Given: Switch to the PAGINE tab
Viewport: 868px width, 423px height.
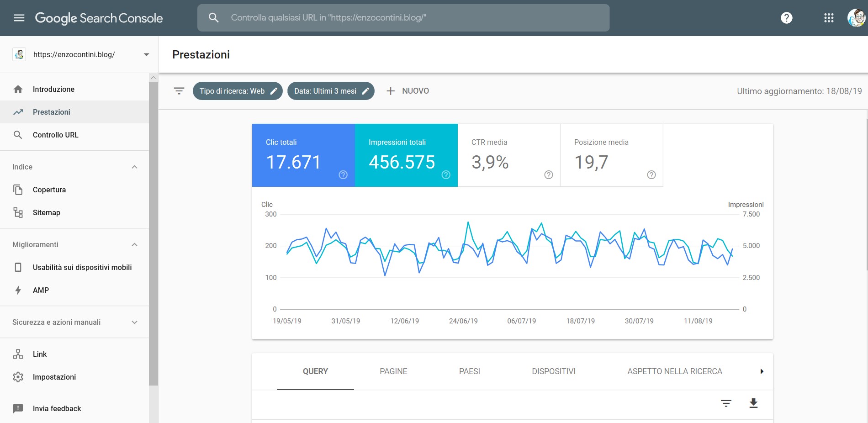Looking at the screenshot, I should (393, 371).
